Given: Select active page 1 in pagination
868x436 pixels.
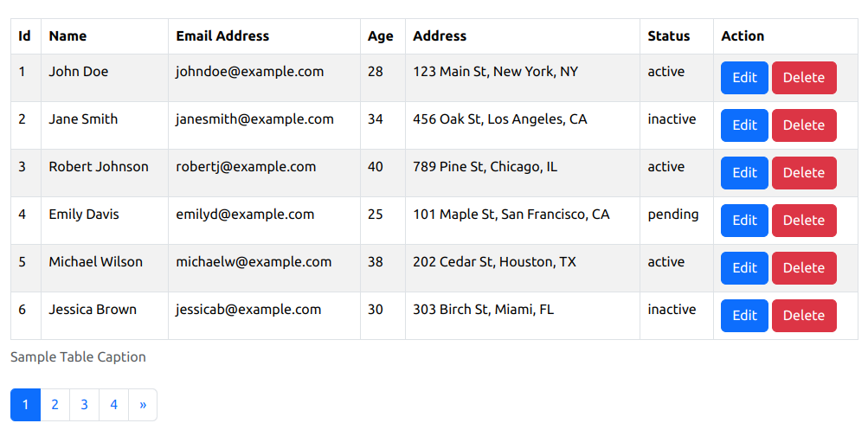Looking at the screenshot, I should pyautogui.click(x=25, y=405).
